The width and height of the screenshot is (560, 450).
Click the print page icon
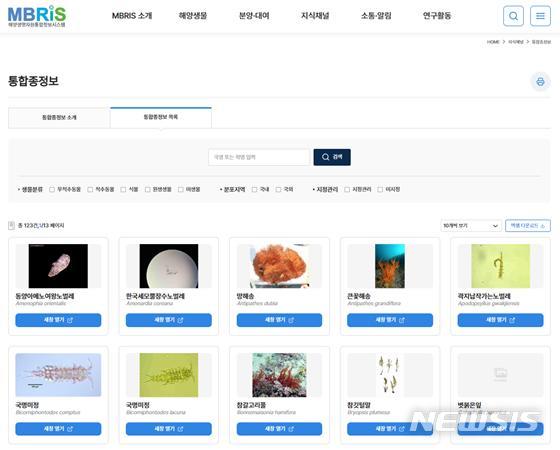[540, 81]
